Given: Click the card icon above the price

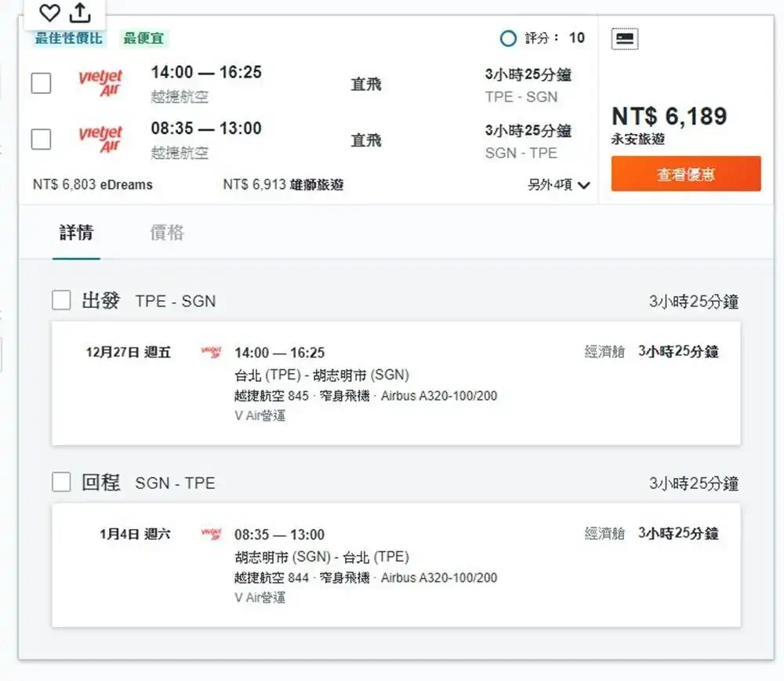Looking at the screenshot, I should (x=624, y=38).
